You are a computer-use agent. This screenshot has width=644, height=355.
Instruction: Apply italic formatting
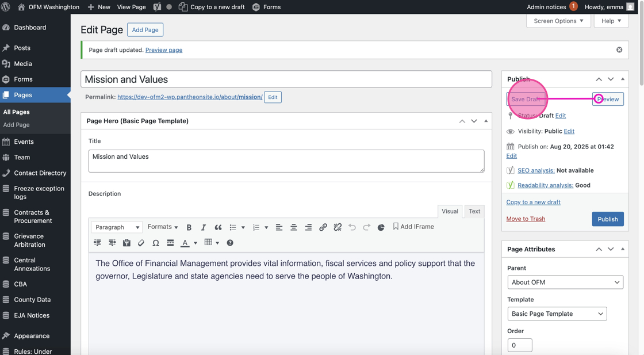click(204, 227)
